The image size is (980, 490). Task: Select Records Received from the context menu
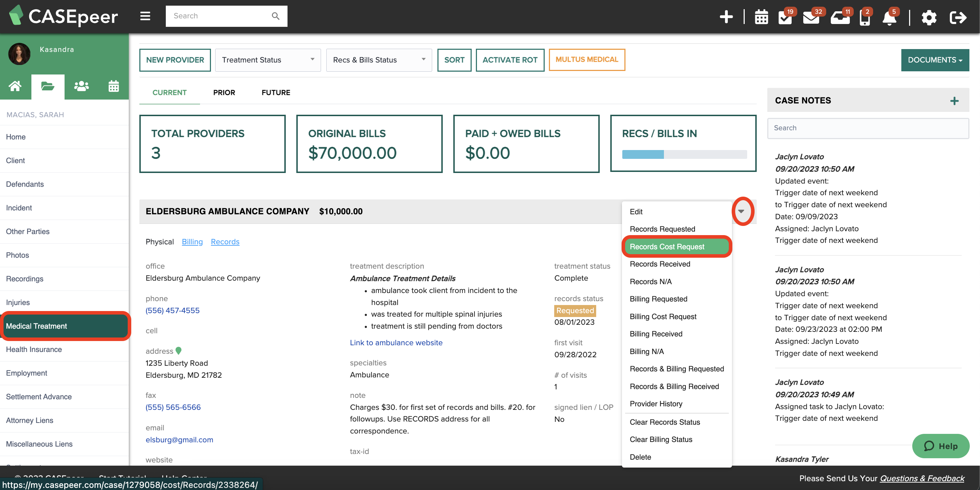click(x=660, y=264)
